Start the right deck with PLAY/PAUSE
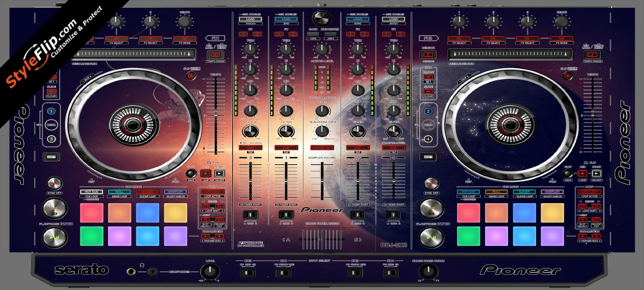644x290 pixels. point(431,238)
